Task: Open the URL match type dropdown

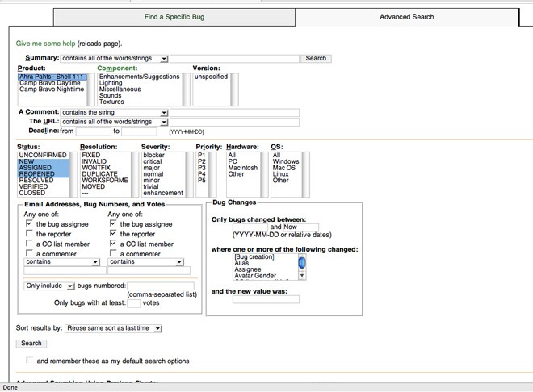Action: pyautogui.click(x=115, y=122)
